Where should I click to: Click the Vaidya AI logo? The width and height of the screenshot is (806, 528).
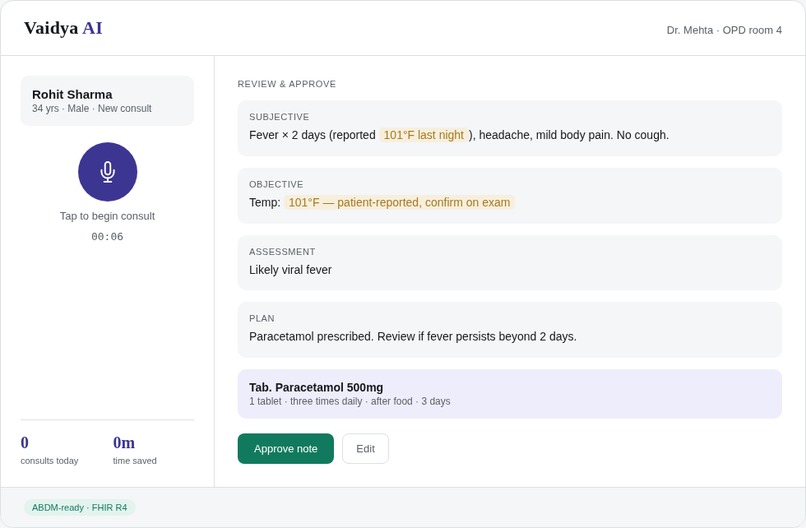63,28
